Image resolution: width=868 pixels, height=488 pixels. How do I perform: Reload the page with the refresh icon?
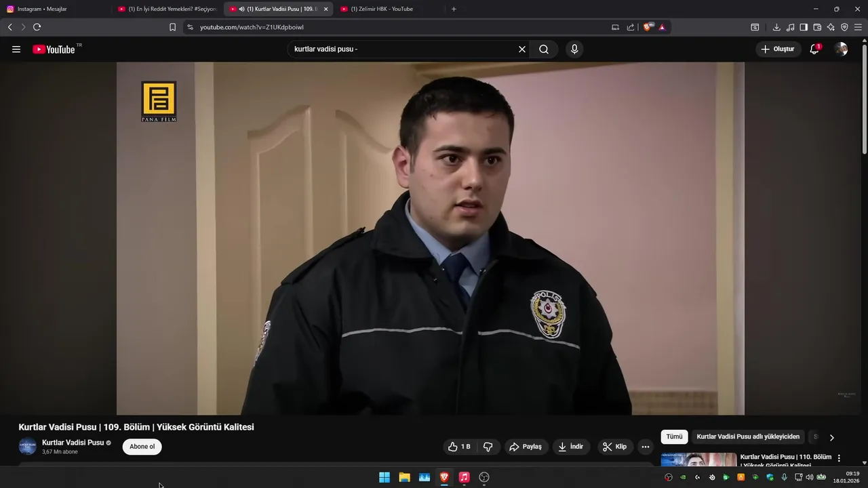coord(37,27)
